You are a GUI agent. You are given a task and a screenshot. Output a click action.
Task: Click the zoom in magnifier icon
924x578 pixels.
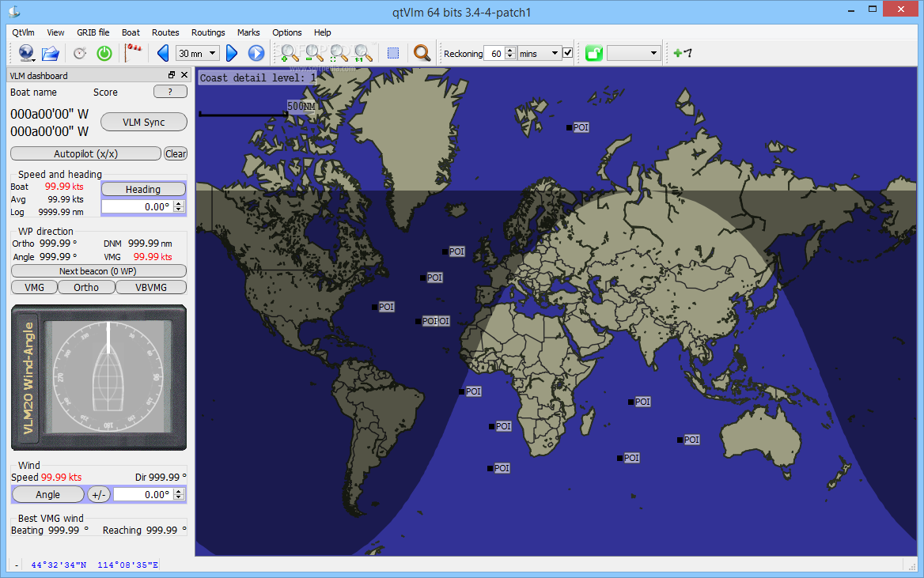pyautogui.click(x=290, y=53)
